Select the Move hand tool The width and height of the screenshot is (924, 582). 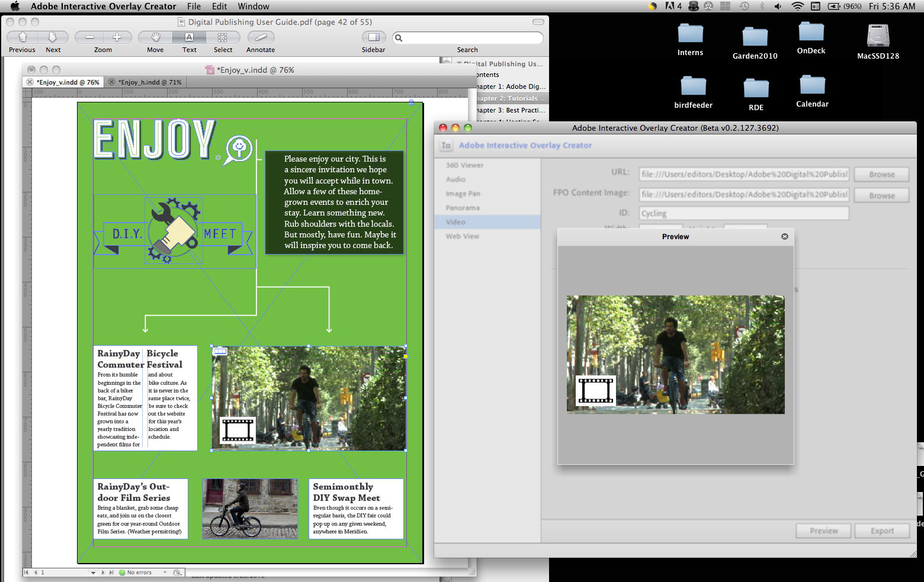click(155, 37)
